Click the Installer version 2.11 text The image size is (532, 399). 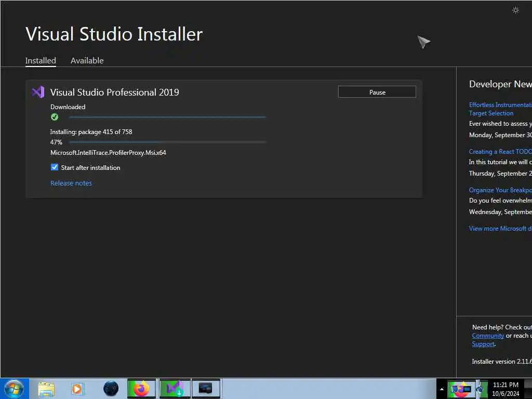(x=502, y=362)
